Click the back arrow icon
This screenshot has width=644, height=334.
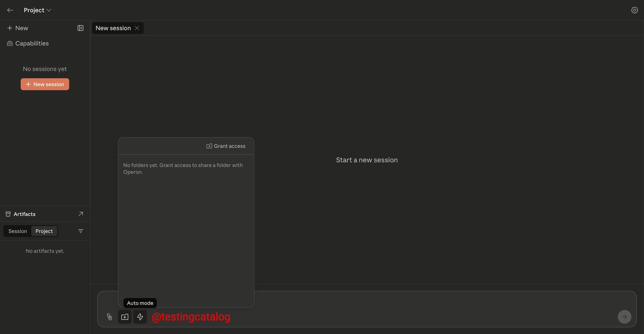[x=10, y=10]
